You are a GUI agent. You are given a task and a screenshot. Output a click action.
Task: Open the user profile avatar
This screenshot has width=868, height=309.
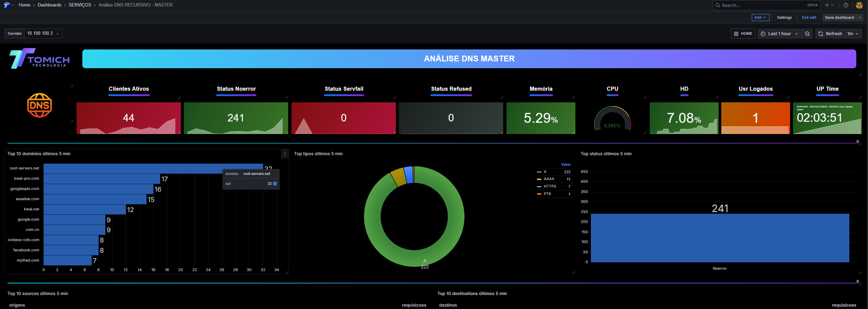859,5
